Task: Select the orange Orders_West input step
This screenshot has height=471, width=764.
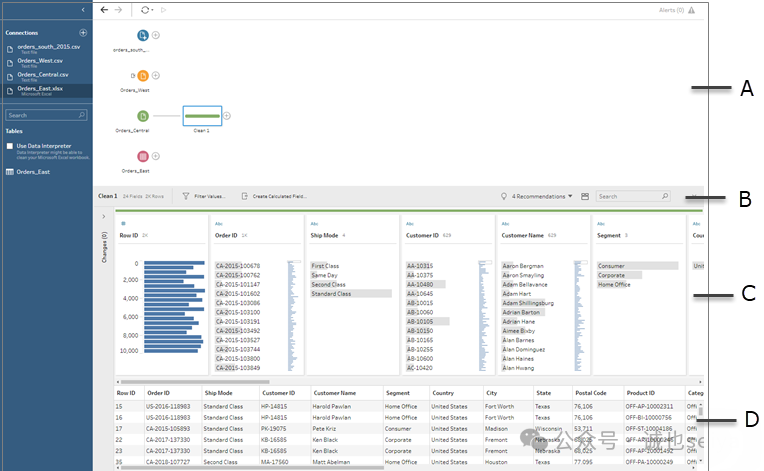Action: coord(142,75)
